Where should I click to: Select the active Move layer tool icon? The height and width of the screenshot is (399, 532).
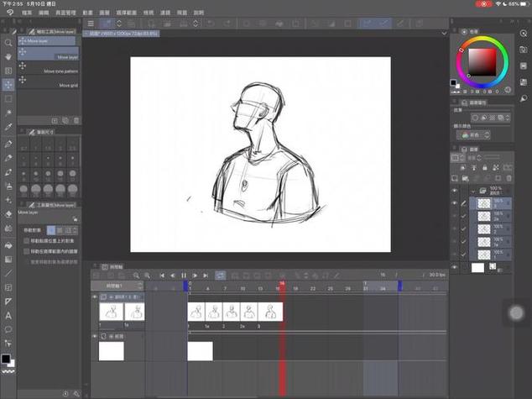(8, 85)
